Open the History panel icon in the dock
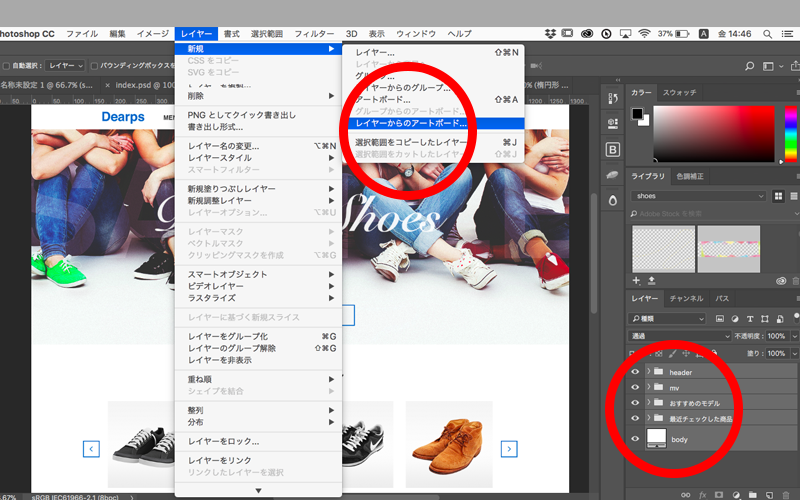The height and width of the screenshot is (500, 800). 613,98
